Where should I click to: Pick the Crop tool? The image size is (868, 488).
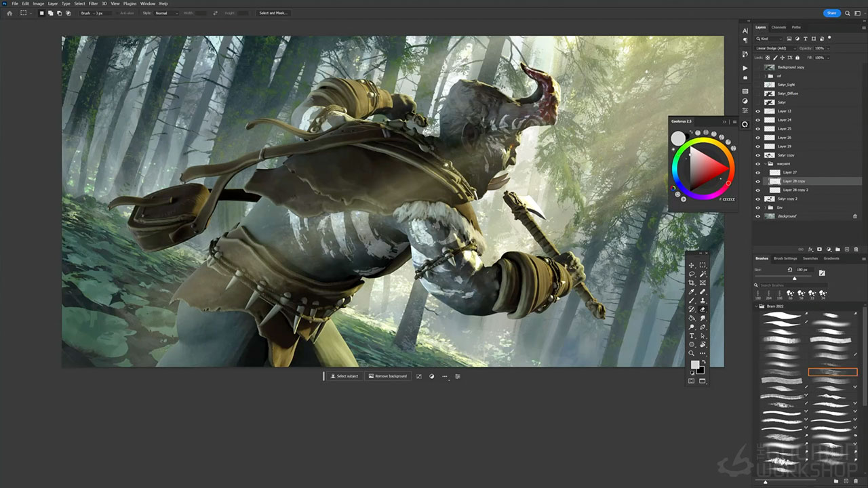click(x=692, y=283)
